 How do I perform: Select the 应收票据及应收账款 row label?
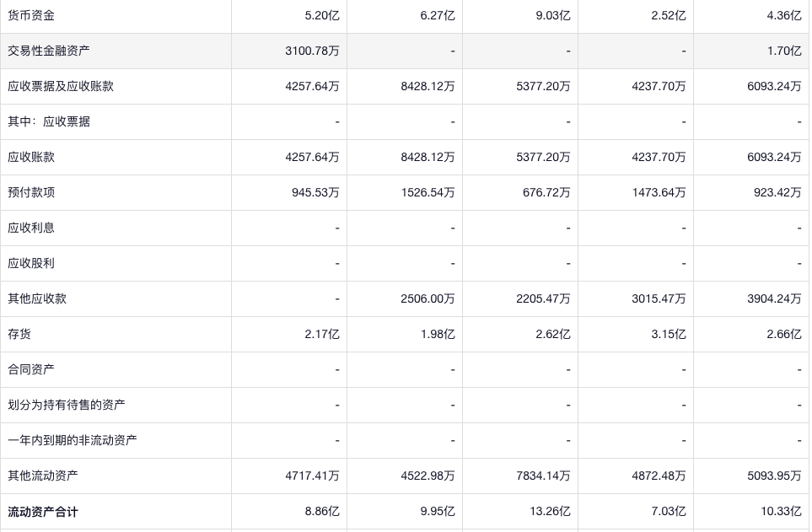pyautogui.click(x=61, y=86)
